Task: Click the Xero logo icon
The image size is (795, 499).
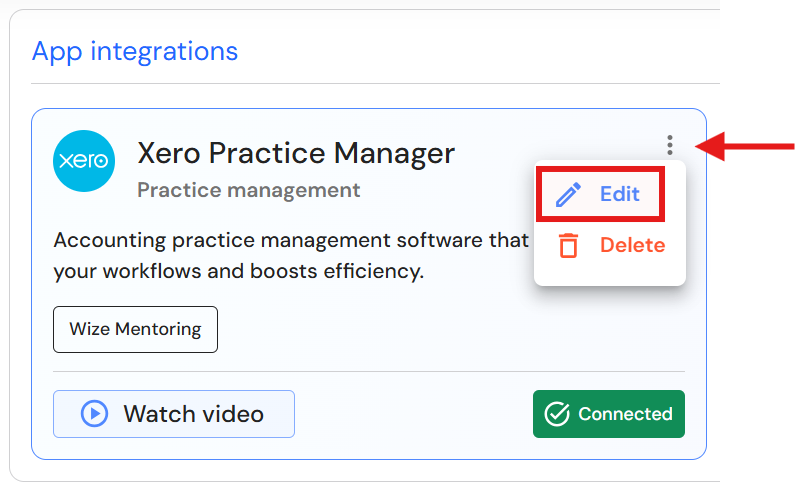Action: pos(84,160)
